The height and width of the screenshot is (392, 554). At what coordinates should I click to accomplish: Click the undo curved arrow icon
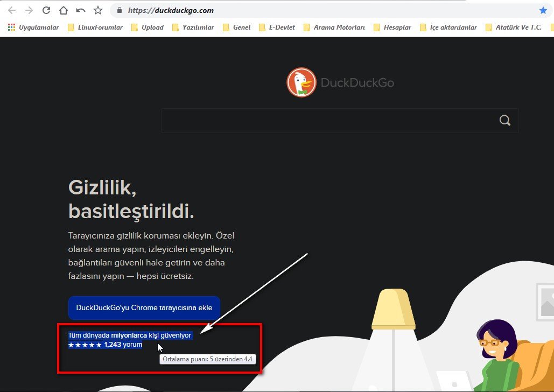81,10
